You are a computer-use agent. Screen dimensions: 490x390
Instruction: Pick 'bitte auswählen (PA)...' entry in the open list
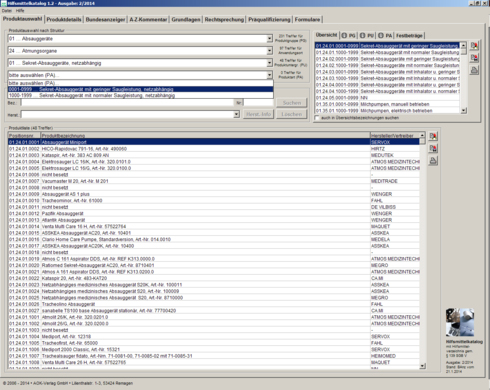[x=140, y=83]
